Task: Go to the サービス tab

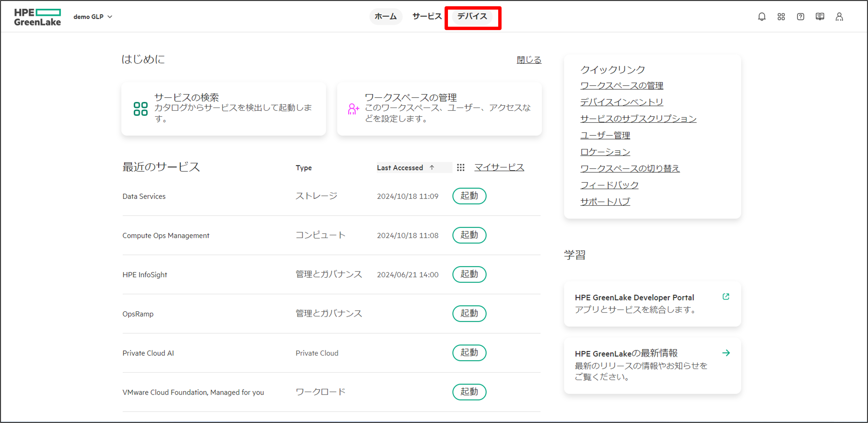Action: point(427,16)
